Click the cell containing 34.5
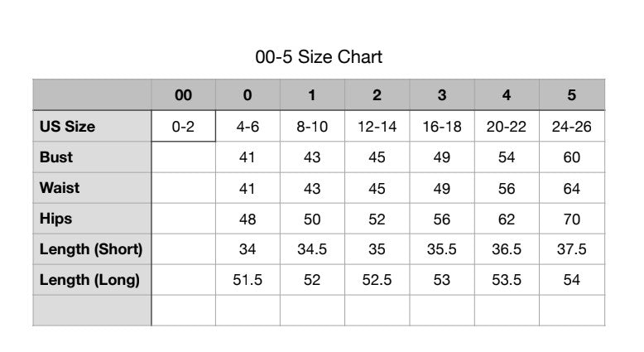Screen dimensions: 644x352 [312, 249]
